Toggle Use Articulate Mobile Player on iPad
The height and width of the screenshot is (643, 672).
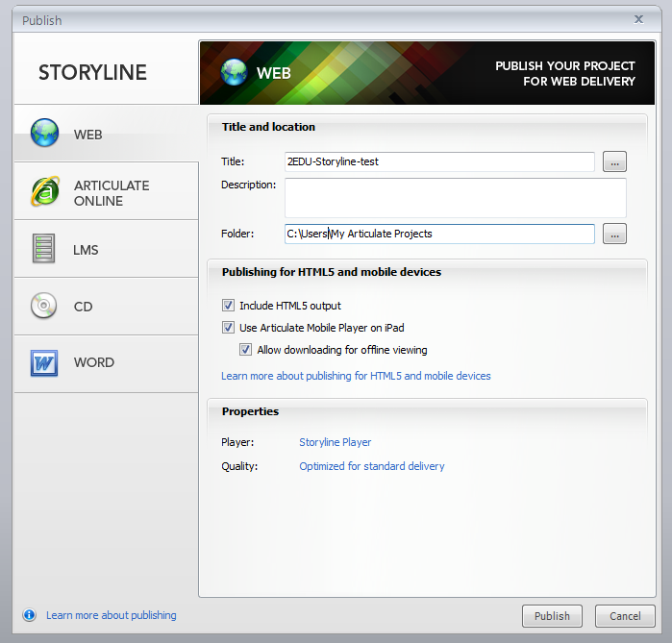click(228, 328)
